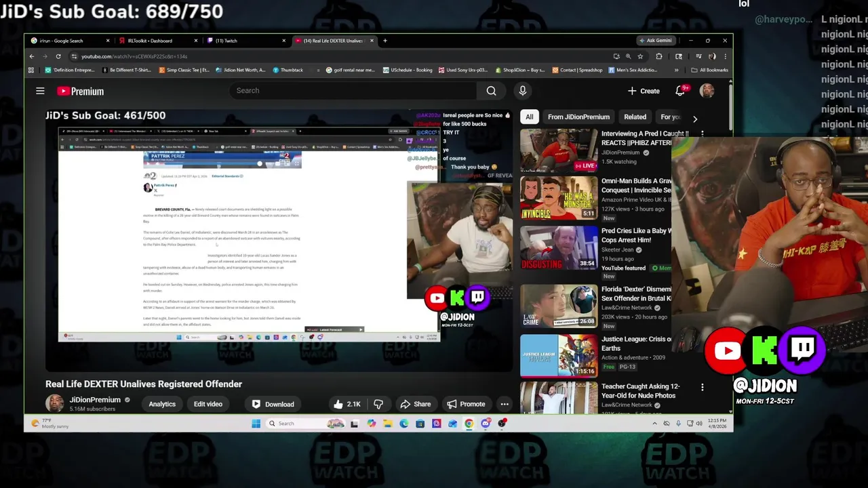Image resolution: width=868 pixels, height=488 pixels.
Task: Open options for Teacher Caught video
Action: [x=702, y=387]
